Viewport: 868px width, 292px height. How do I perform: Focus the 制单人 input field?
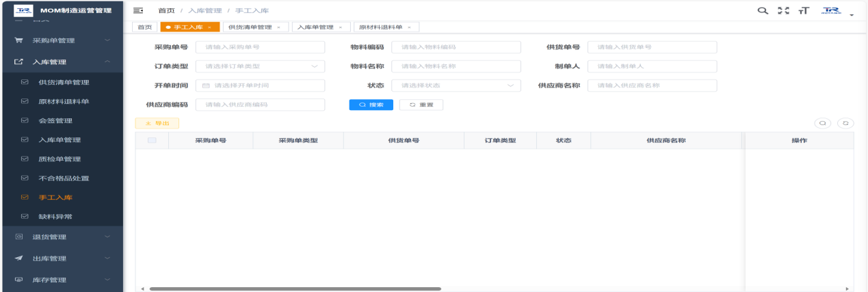[653, 66]
